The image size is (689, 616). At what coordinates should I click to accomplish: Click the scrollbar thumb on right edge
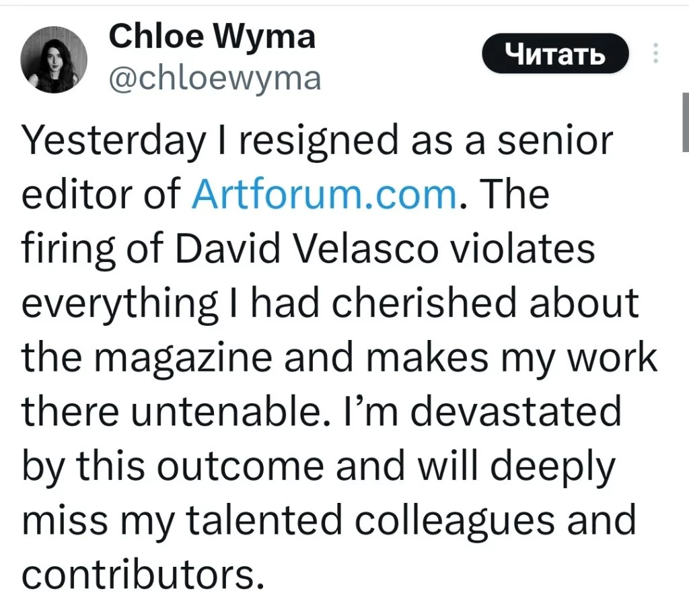tap(686, 123)
